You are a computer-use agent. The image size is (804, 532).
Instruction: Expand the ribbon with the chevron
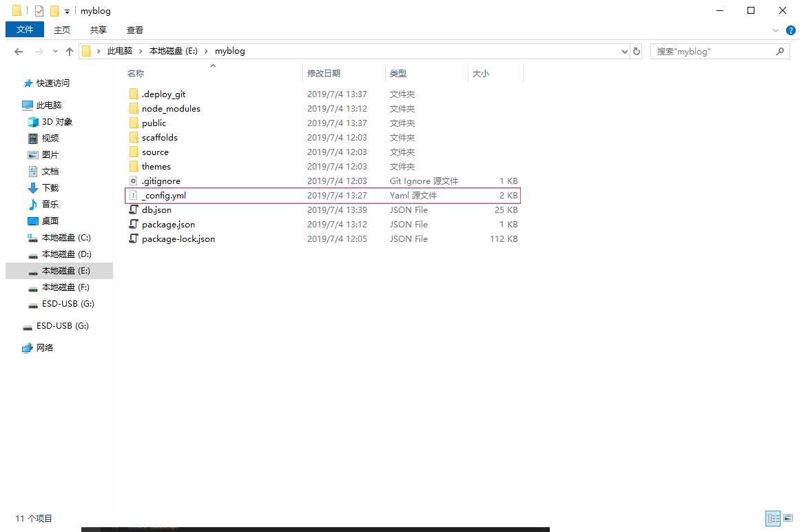pos(776,30)
